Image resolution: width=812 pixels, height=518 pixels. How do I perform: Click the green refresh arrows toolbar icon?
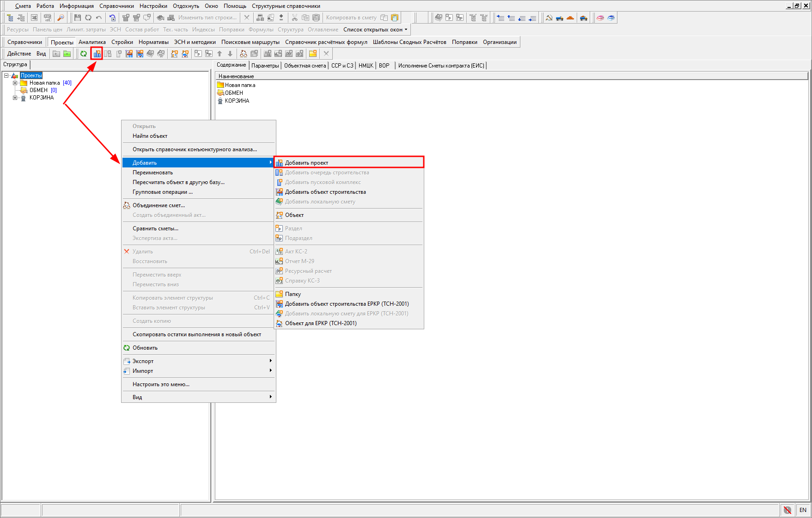click(x=84, y=54)
